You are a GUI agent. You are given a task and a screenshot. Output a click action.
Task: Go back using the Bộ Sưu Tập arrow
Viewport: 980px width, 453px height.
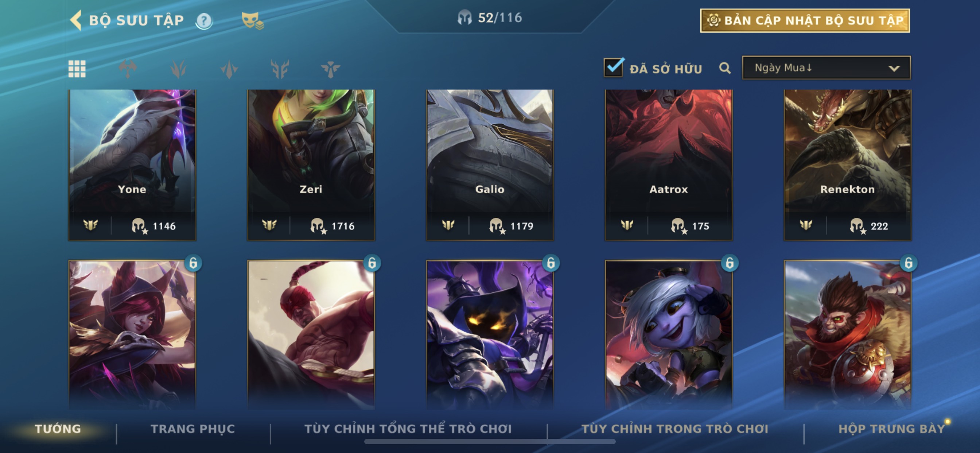pyautogui.click(x=76, y=20)
